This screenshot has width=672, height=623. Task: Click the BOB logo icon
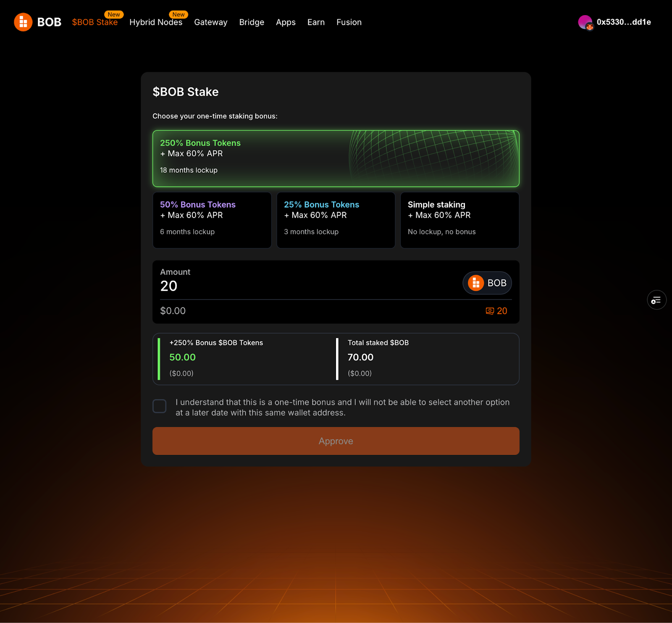pyautogui.click(x=23, y=22)
